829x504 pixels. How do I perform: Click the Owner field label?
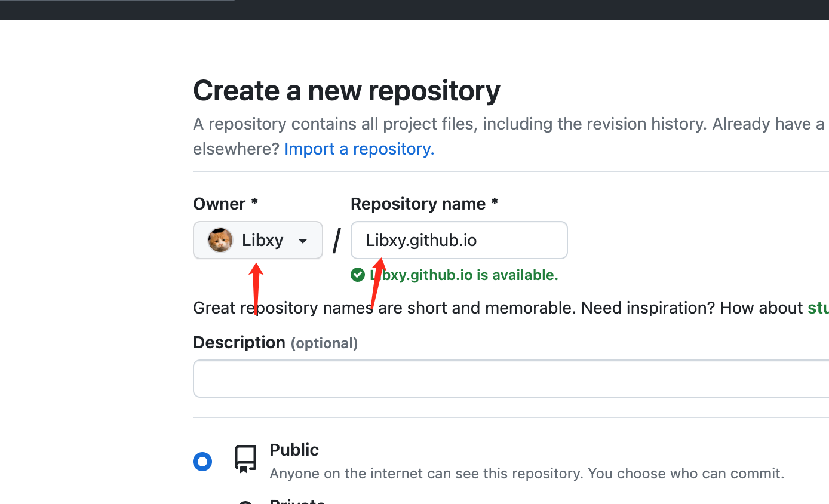click(225, 204)
